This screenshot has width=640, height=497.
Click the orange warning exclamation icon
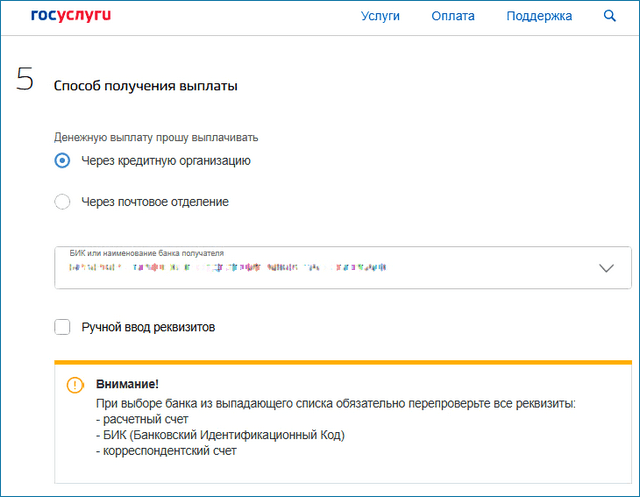tap(75, 385)
